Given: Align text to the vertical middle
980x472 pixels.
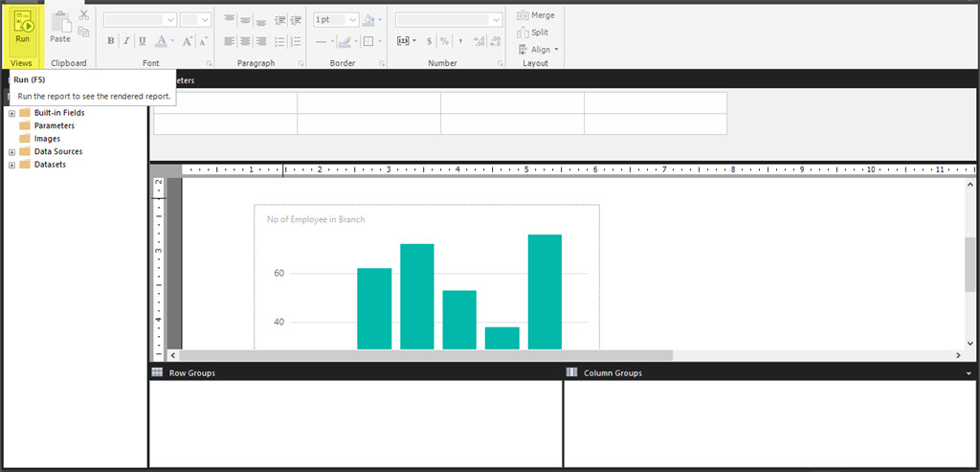Looking at the screenshot, I should point(246,20).
